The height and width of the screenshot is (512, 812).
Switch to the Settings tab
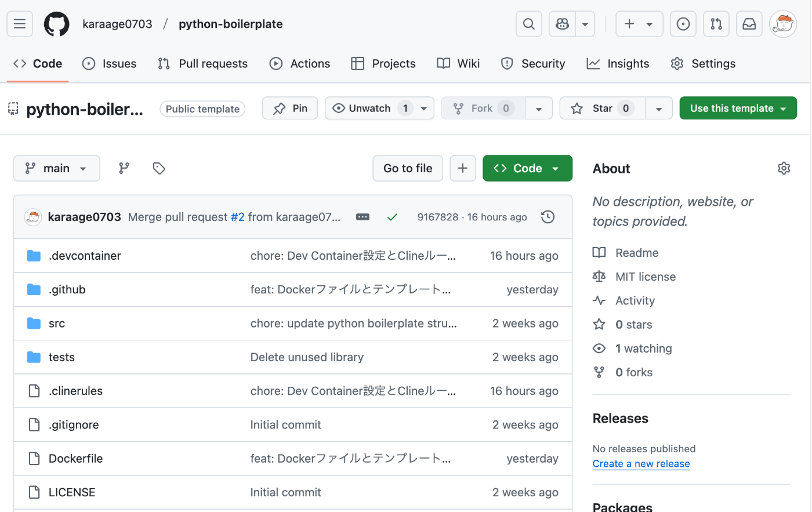[x=703, y=64]
